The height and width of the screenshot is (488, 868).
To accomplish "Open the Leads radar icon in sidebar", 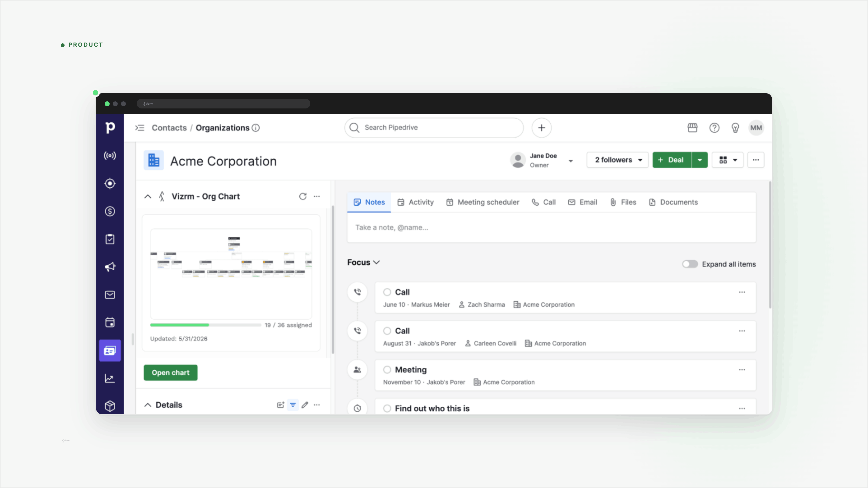I will (x=110, y=156).
